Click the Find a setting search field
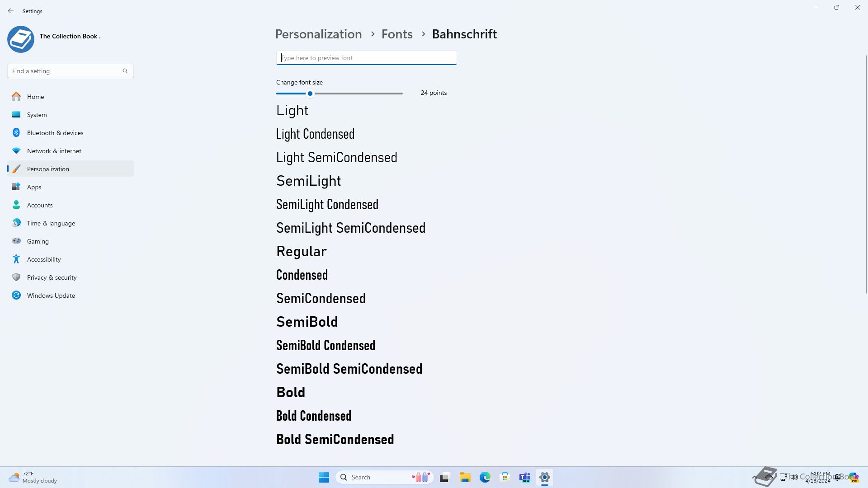This screenshot has height=488, width=868. [70, 71]
